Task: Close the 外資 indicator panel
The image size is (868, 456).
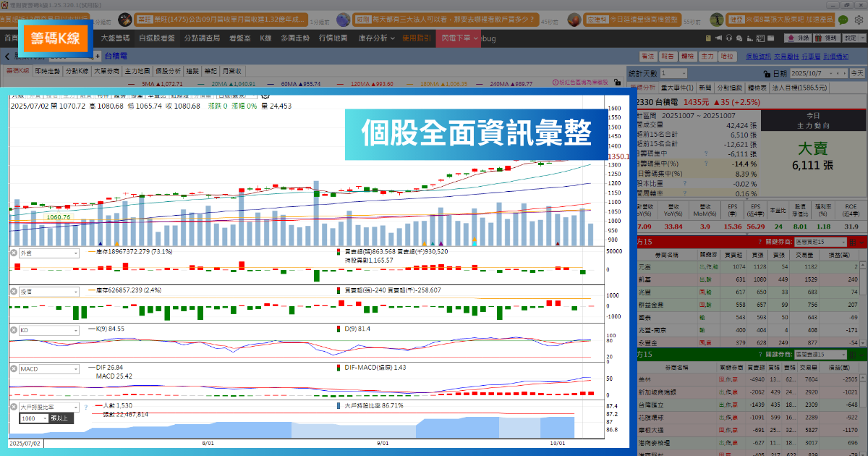Action: pos(14,253)
